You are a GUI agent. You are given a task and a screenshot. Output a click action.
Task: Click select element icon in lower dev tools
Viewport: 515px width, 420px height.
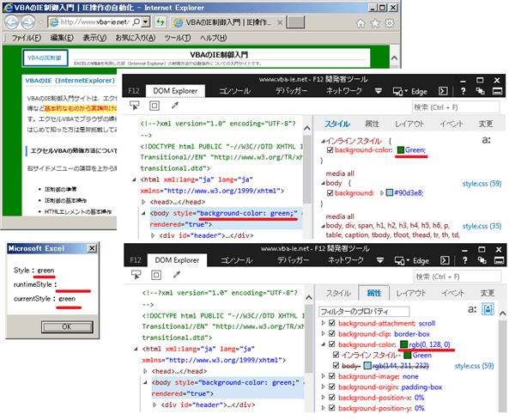[136, 275]
